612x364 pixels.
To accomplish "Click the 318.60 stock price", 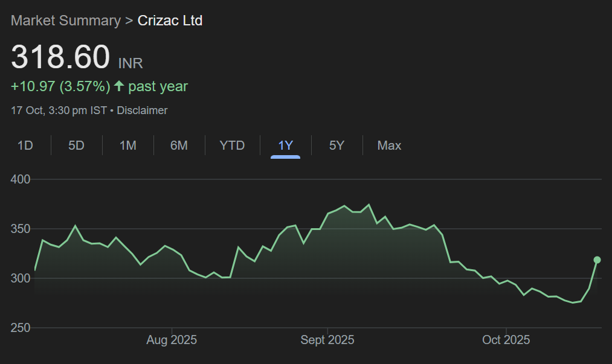I will point(60,57).
